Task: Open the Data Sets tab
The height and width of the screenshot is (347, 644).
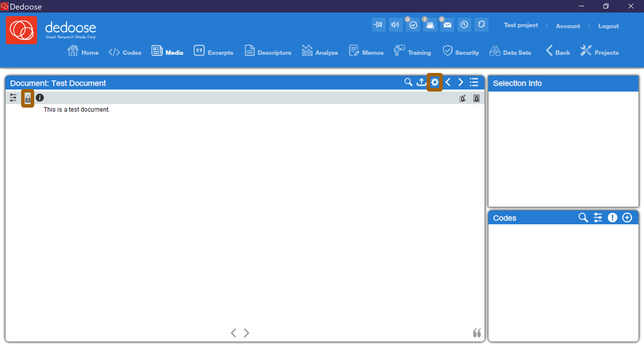Action: coord(510,51)
